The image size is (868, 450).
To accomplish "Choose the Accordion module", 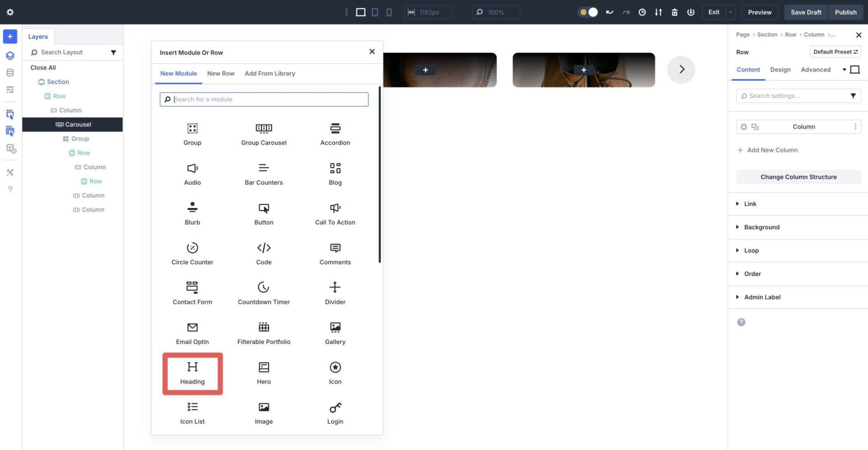I will coord(335,133).
